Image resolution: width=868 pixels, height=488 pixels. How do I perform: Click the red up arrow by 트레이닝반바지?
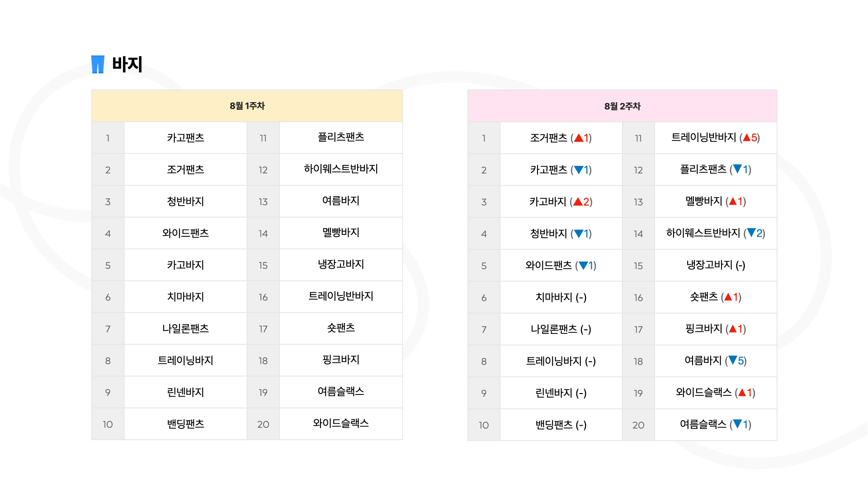[x=747, y=137]
